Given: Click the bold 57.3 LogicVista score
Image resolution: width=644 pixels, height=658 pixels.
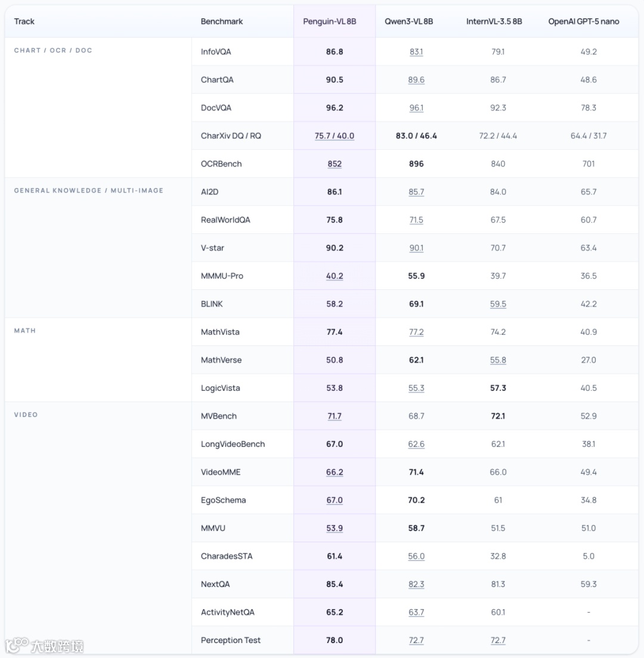Looking at the screenshot, I should (x=498, y=388).
